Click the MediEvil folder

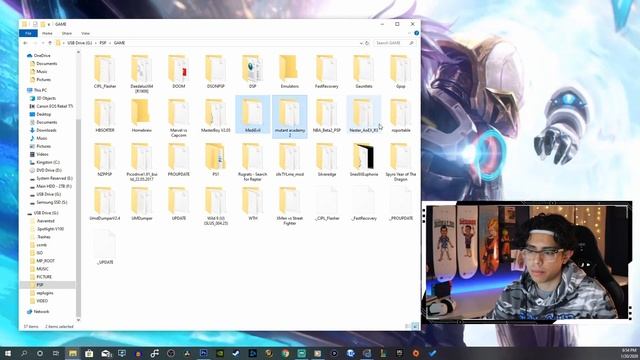pyautogui.click(x=252, y=116)
